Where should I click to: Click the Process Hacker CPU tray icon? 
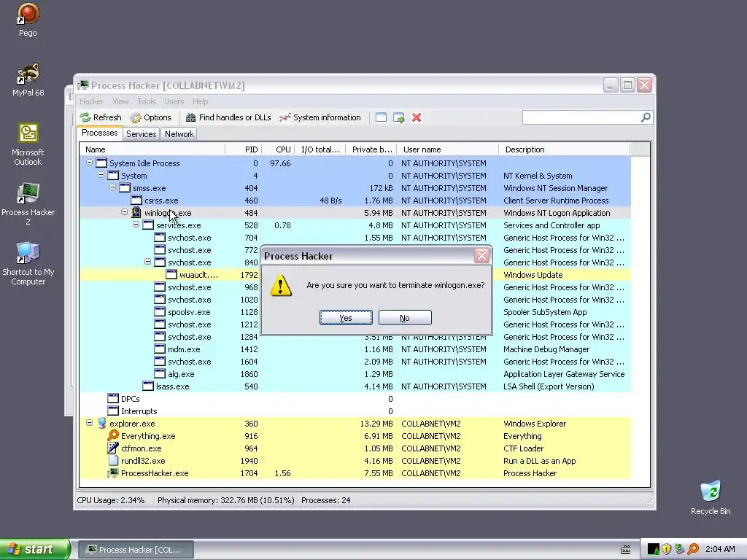653,549
